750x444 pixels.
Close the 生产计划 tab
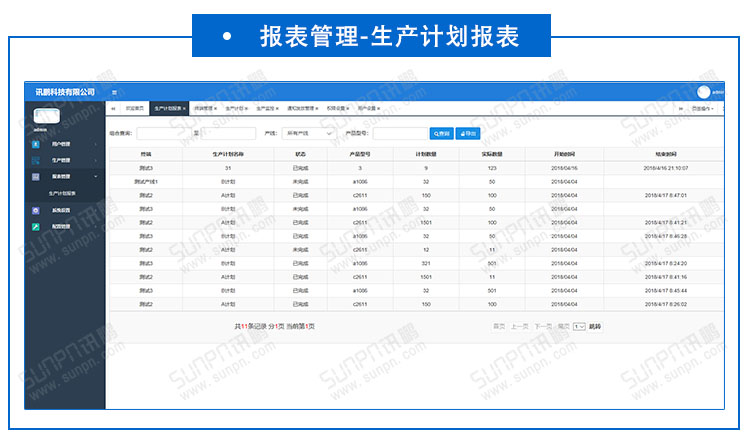pos(246,109)
